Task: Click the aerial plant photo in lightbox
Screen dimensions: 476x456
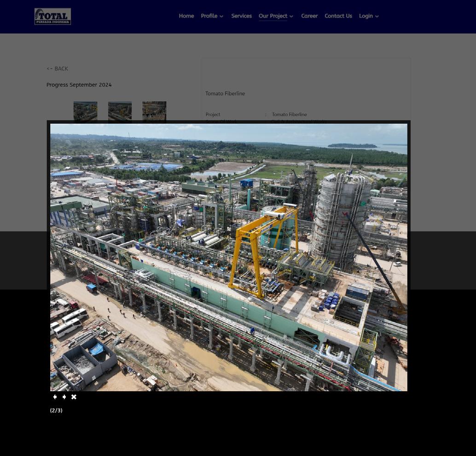Action: pyautogui.click(x=229, y=257)
